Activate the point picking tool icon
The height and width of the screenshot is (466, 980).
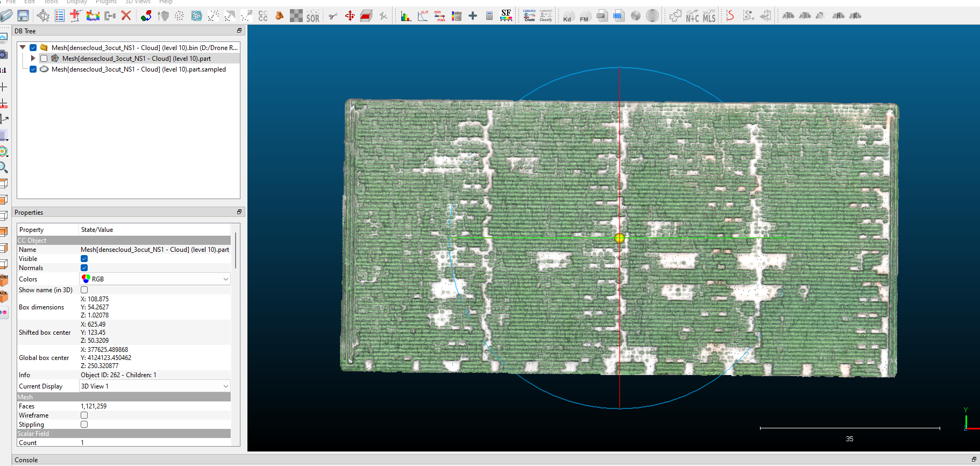click(x=43, y=16)
